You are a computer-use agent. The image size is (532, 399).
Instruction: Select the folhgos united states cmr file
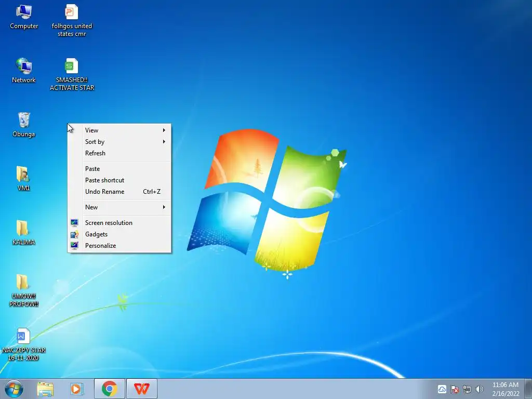point(72,20)
